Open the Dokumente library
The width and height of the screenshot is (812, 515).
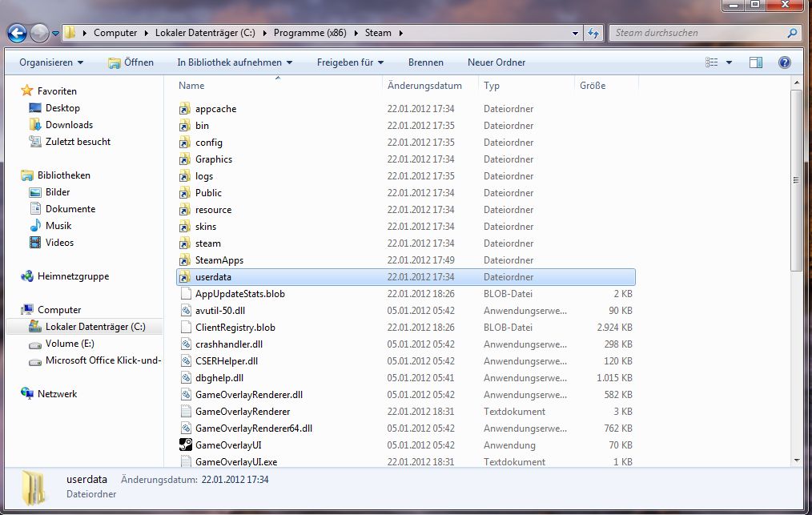[x=70, y=209]
